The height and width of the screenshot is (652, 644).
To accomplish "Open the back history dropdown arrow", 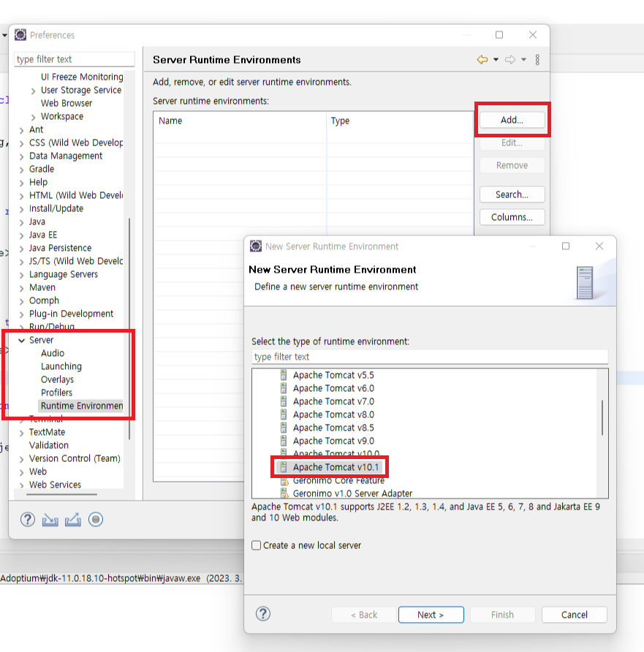I will click(x=496, y=59).
